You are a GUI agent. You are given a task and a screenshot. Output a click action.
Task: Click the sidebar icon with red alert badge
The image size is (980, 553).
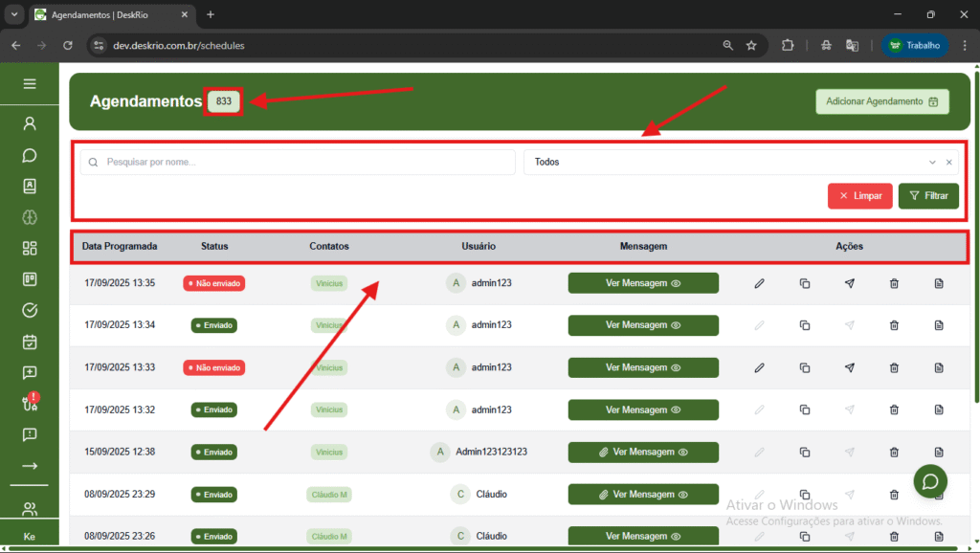pyautogui.click(x=30, y=403)
